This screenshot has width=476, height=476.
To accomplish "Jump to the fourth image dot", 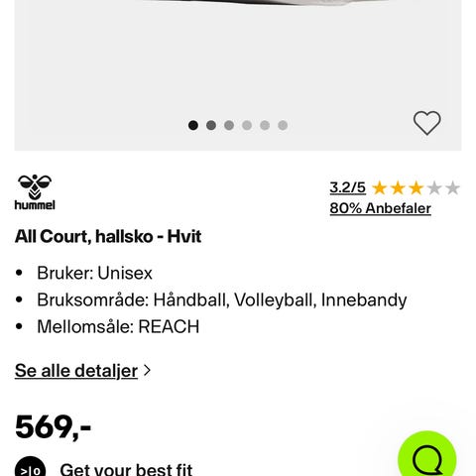I will 247,125.
